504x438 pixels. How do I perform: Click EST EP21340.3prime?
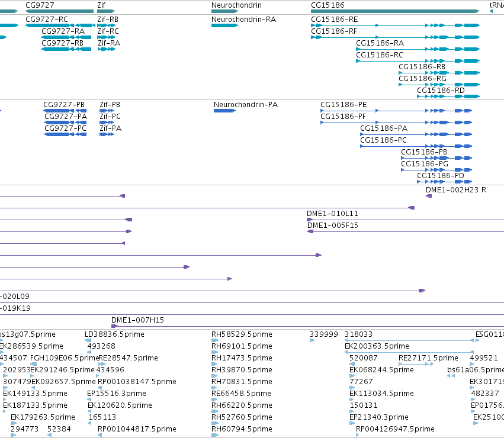[379, 418]
